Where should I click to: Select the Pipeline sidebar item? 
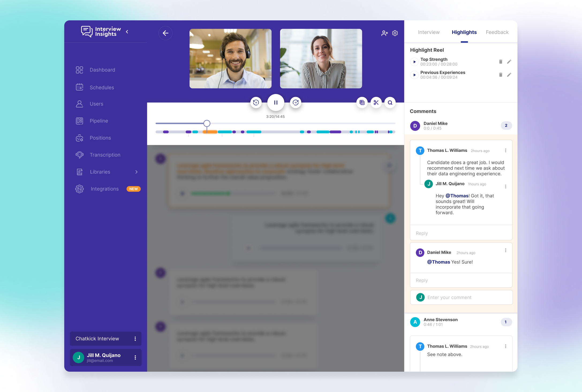[99, 121]
